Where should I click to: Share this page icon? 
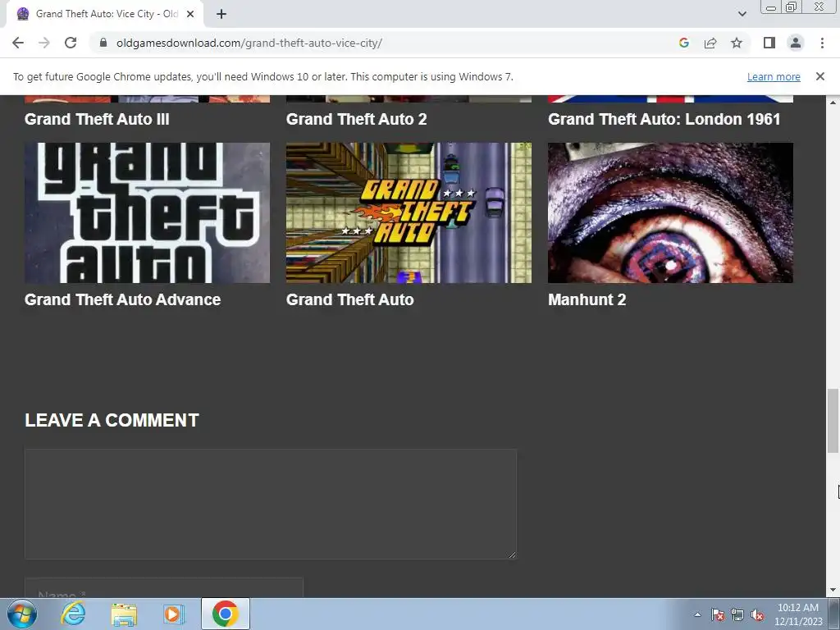point(710,43)
